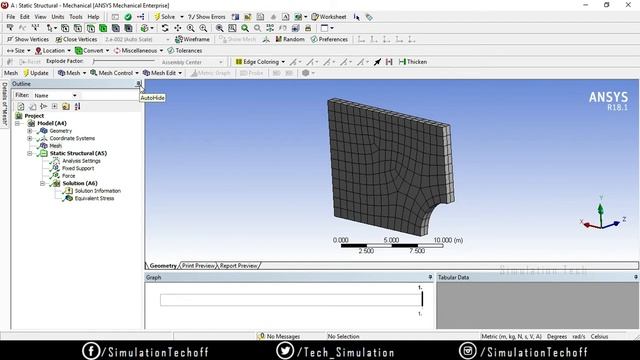Click the Tolerances button
The height and width of the screenshot is (360, 640).
tap(184, 51)
